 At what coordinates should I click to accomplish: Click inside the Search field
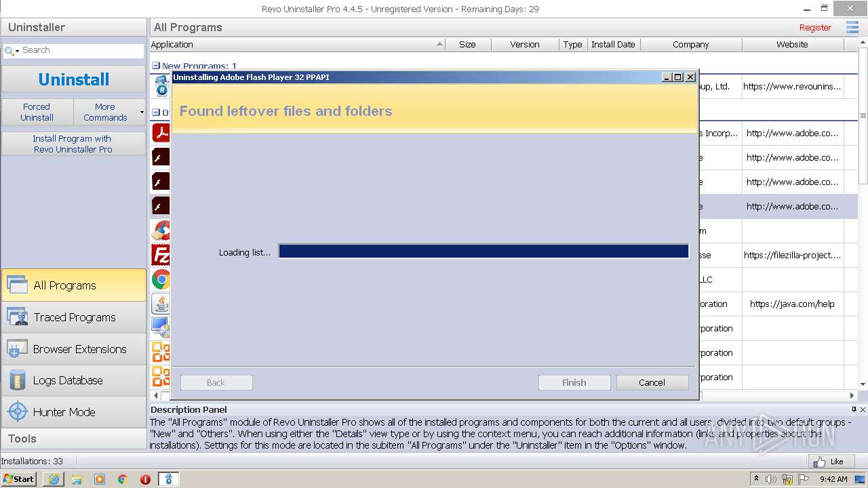tap(81, 50)
